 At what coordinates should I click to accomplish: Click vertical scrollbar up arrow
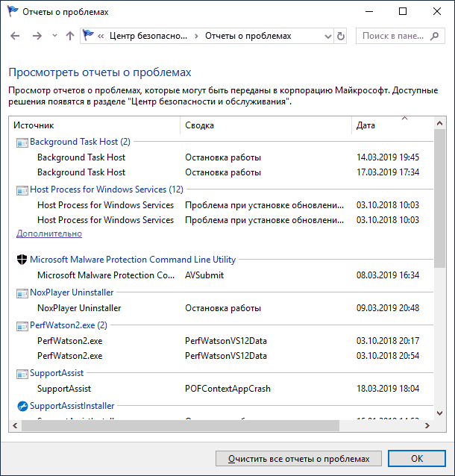click(x=439, y=123)
